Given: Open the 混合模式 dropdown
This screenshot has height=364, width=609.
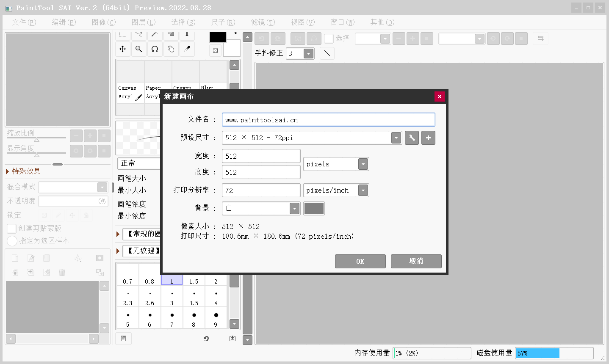Looking at the screenshot, I should [x=102, y=187].
